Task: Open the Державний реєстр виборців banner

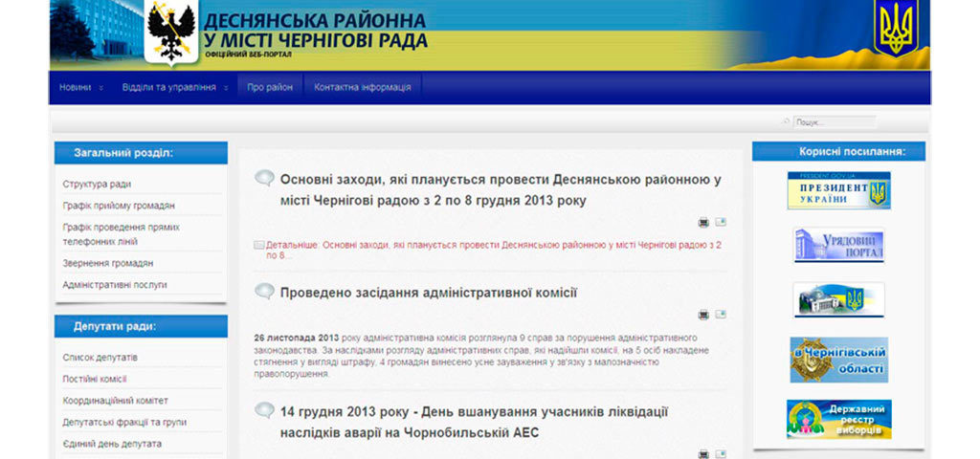Action: click(838, 419)
